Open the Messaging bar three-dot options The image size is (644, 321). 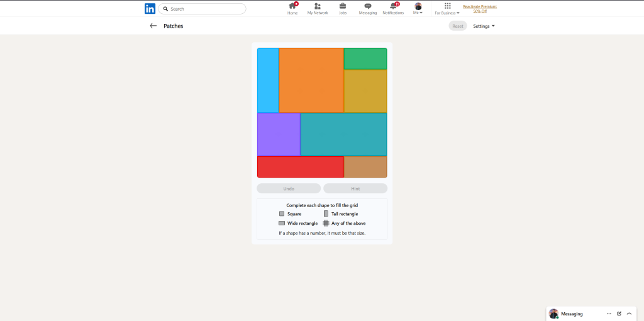(609, 313)
